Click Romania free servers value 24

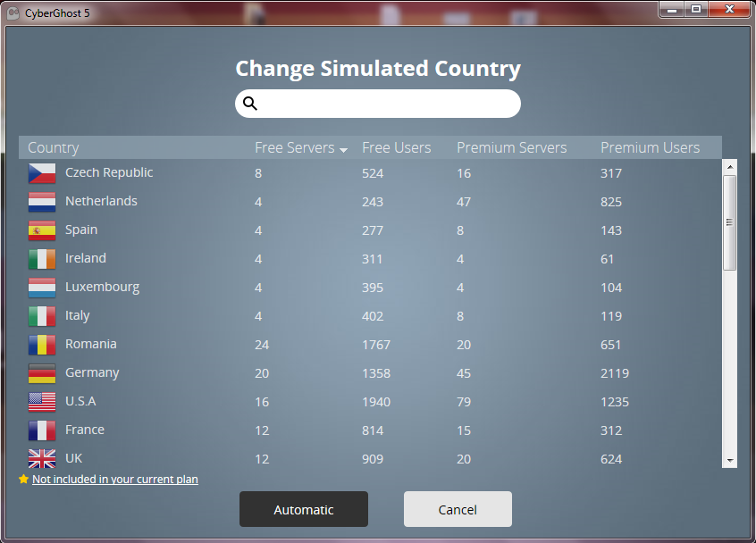click(x=262, y=345)
